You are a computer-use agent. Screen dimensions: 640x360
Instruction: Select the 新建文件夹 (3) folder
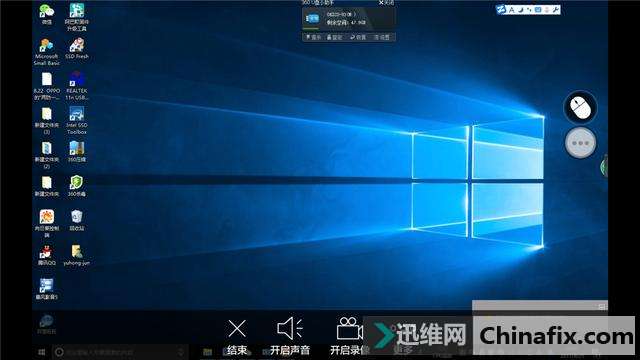(47, 120)
